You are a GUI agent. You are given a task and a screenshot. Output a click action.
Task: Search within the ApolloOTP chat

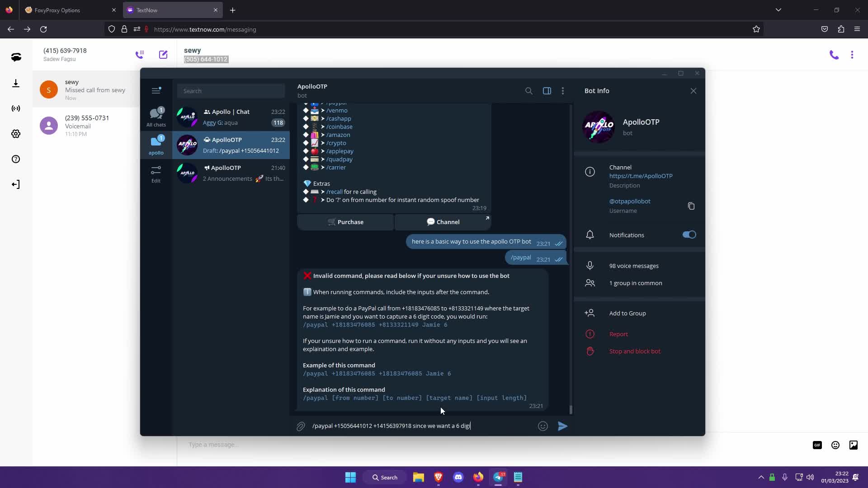tap(528, 91)
